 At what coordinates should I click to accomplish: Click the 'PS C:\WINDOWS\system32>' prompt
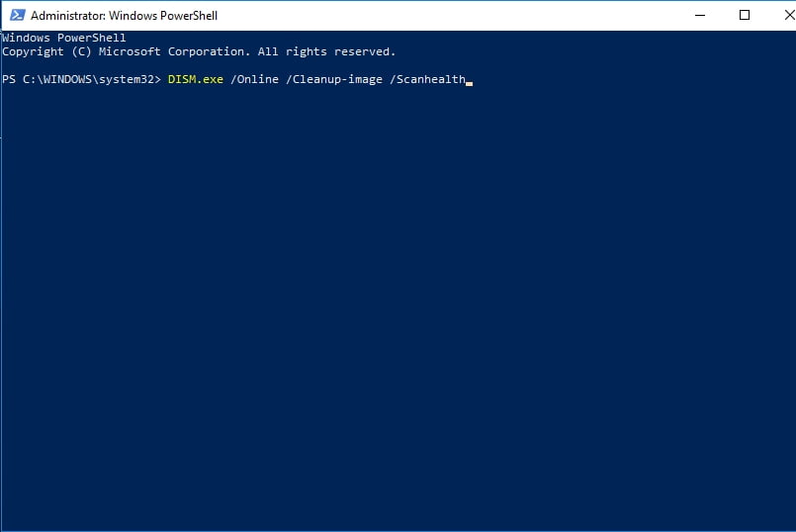point(81,79)
